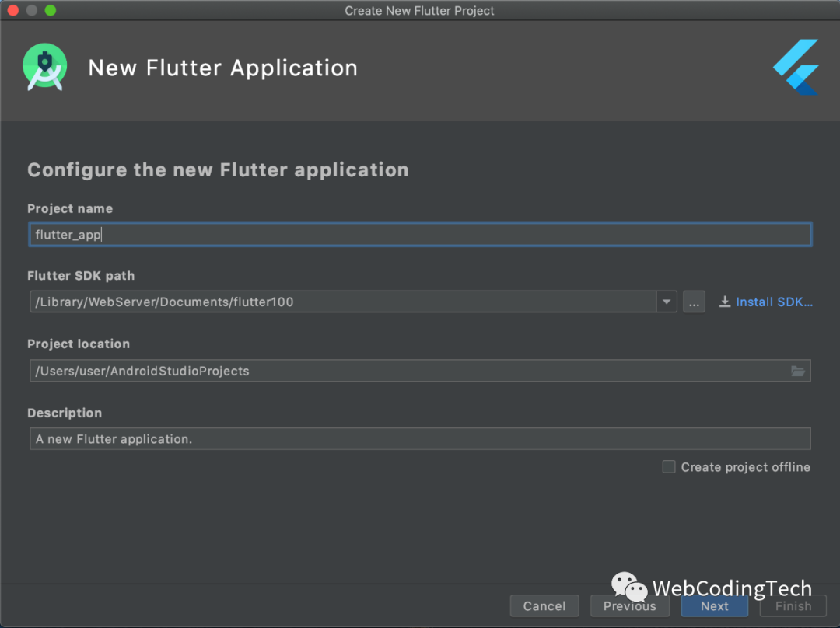Browse for SDK path with ellipsis button
This screenshot has width=840, height=628.
tap(694, 302)
